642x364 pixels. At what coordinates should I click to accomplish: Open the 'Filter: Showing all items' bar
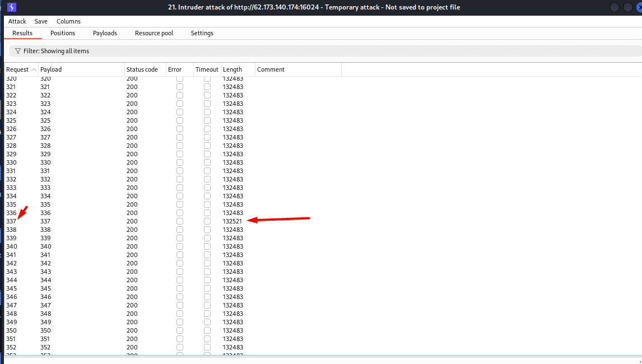56,51
